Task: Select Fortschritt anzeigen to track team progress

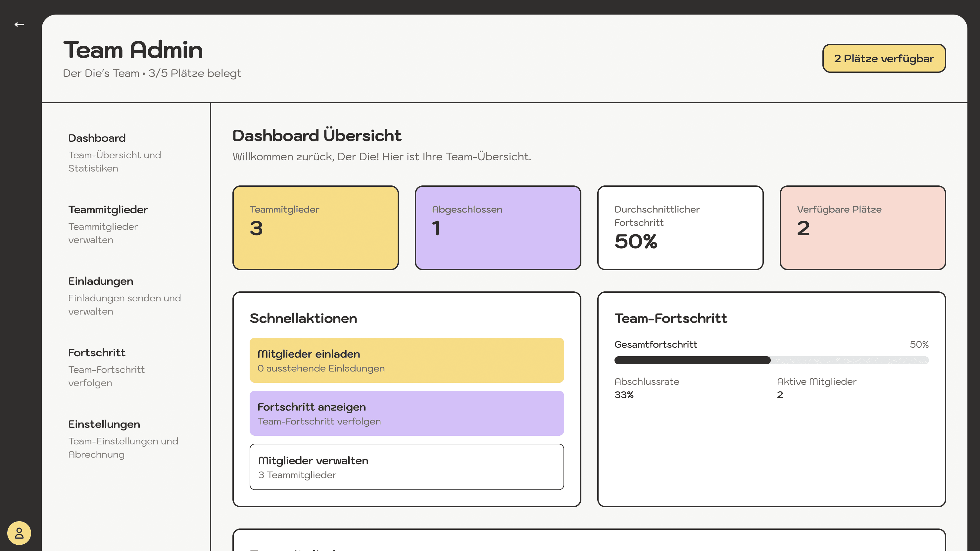Action: [x=406, y=413]
